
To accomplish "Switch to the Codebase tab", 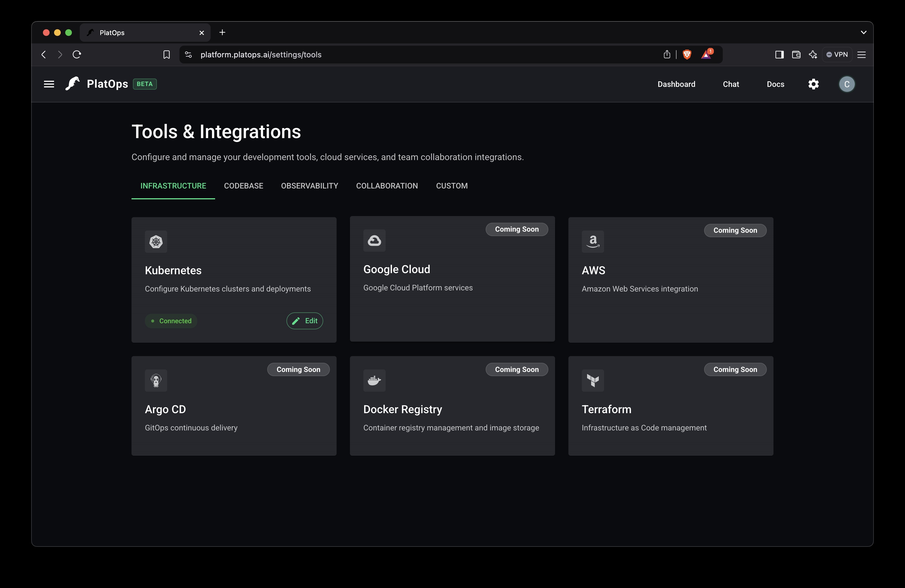I will pyautogui.click(x=243, y=186).
